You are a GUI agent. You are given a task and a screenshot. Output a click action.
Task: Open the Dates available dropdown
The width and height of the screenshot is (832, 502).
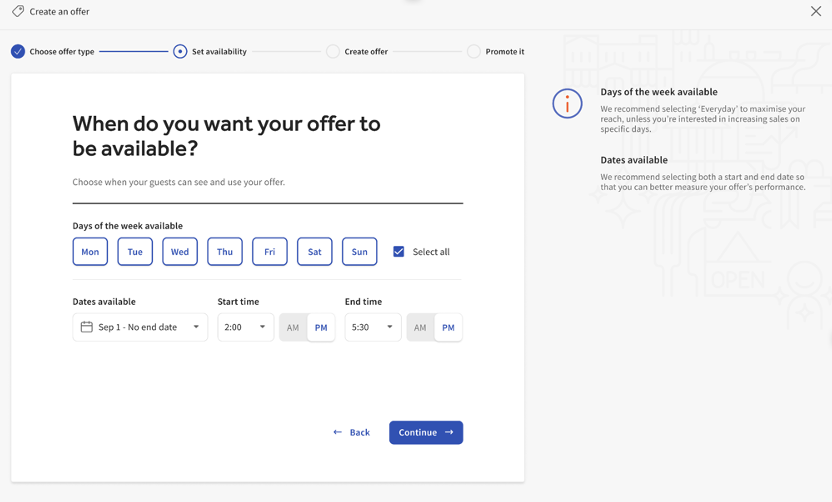pos(140,327)
